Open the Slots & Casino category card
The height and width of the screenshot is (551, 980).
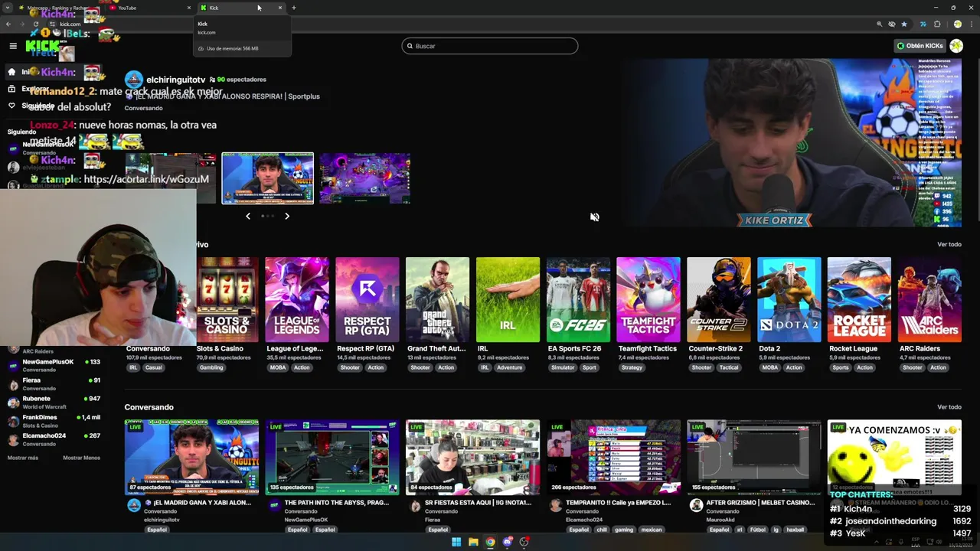point(227,300)
